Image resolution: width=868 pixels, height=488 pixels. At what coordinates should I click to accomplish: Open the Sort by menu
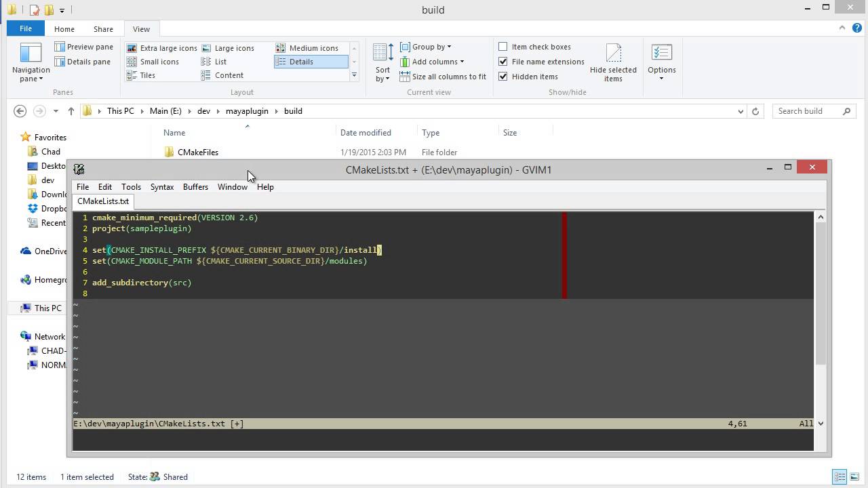coord(382,63)
